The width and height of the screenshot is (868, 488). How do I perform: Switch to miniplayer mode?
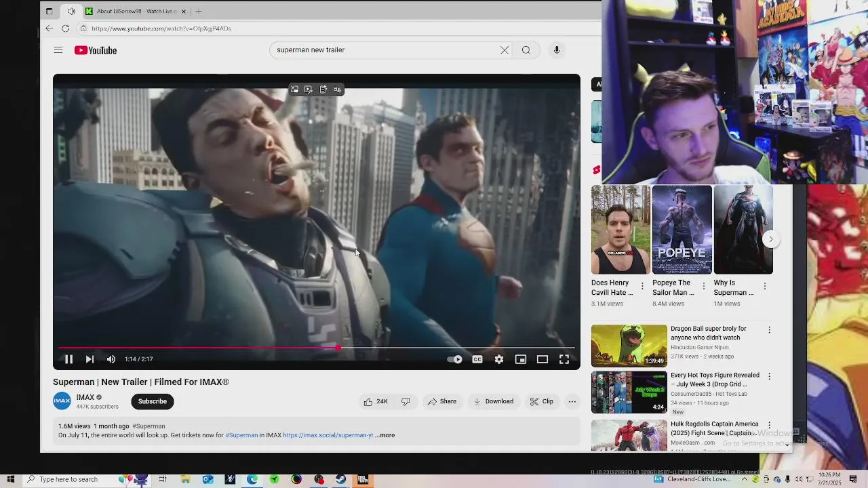(521, 359)
